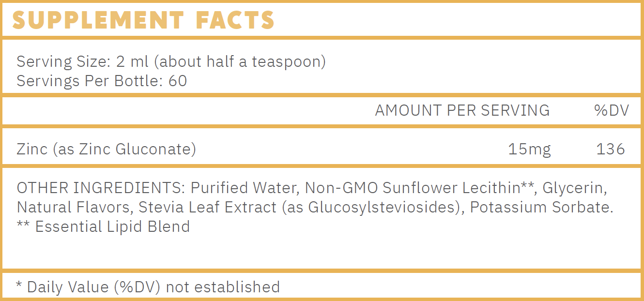Image resolution: width=644 pixels, height=301 pixels.
Task: Click the %DV column header
Action: tap(612, 110)
